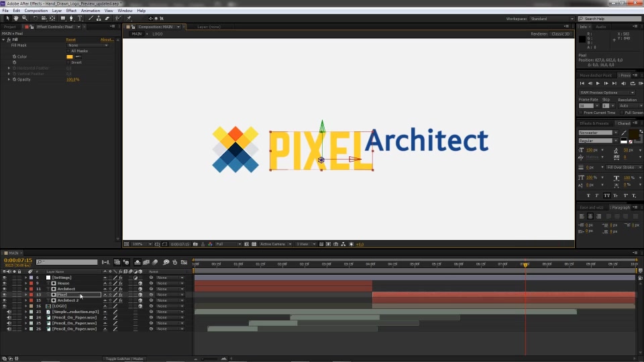Click the Character panel eyedropper

coord(624,133)
